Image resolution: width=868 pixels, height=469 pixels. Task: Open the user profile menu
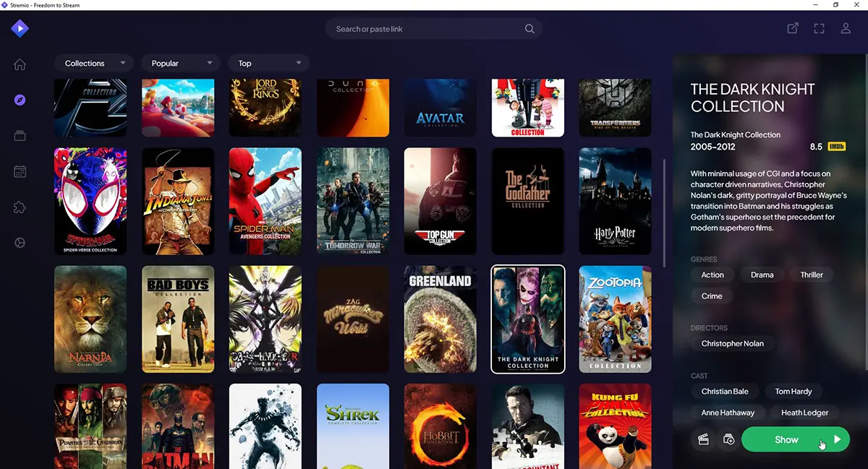[845, 29]
